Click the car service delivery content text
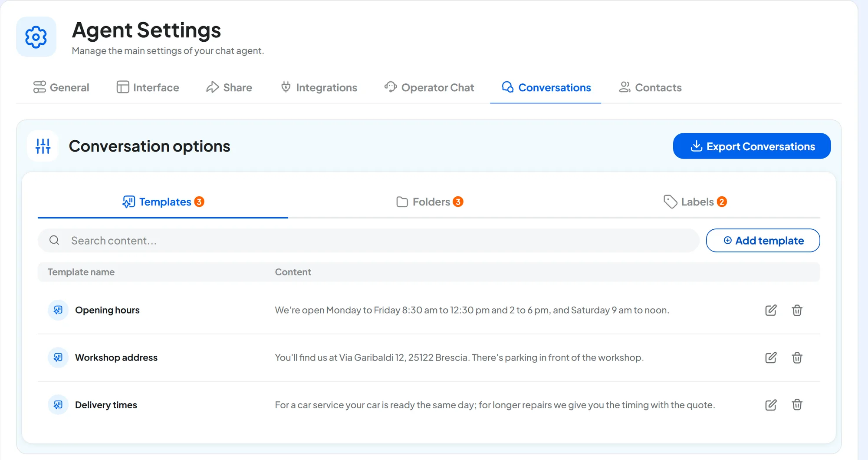This screenshot has width=868, height=460. pyautogui.click(x=495, y=405)
